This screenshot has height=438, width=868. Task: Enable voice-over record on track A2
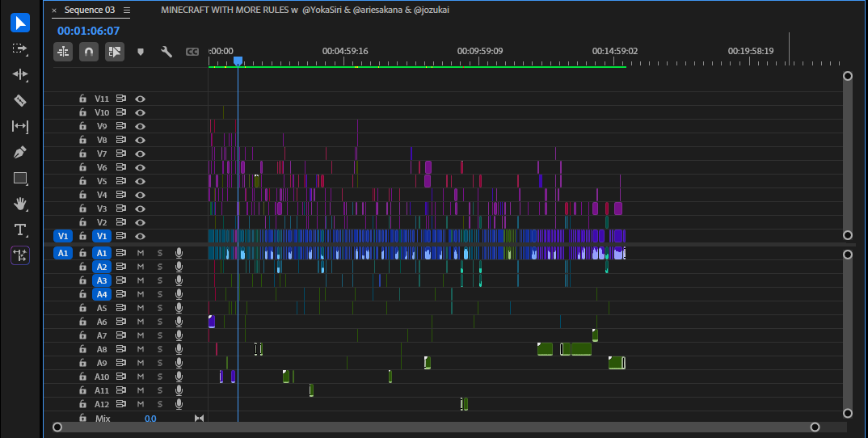point(179,267)
